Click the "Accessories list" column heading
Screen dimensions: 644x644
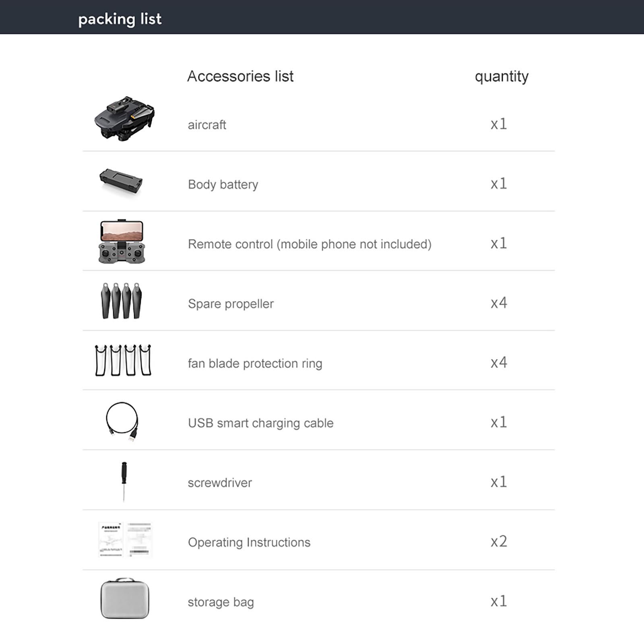click(x=240, y=76)
